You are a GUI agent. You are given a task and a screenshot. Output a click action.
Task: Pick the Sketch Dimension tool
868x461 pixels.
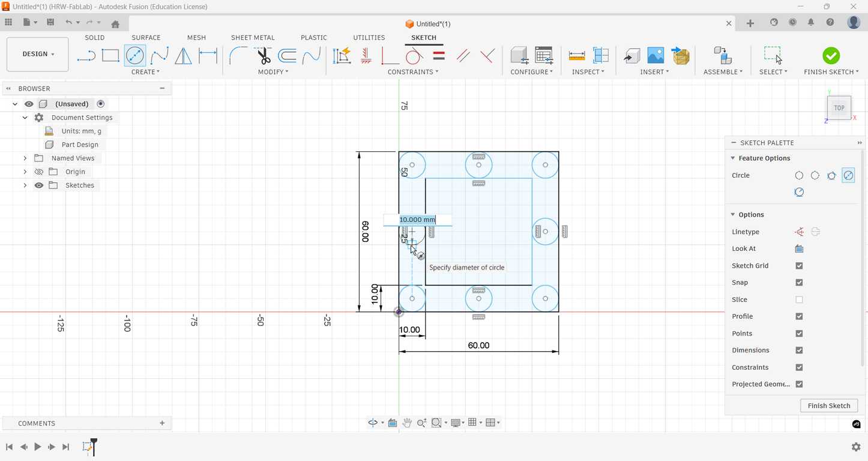click(208, 56)
